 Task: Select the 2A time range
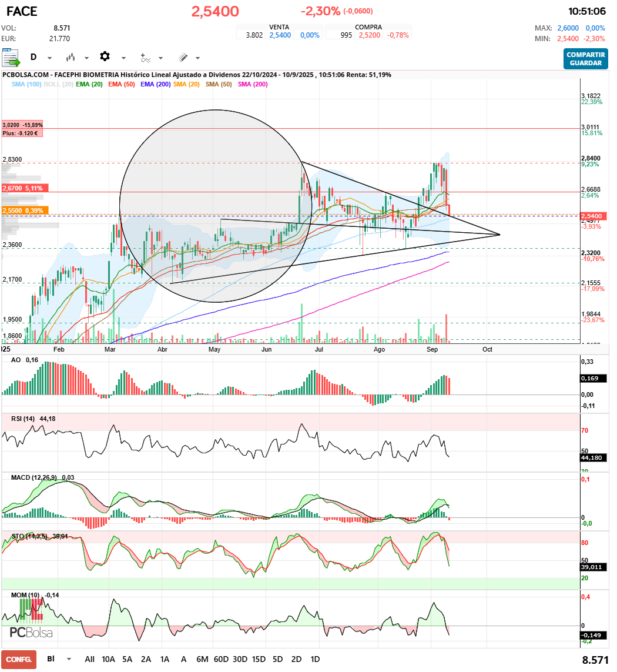click(146, 659)
